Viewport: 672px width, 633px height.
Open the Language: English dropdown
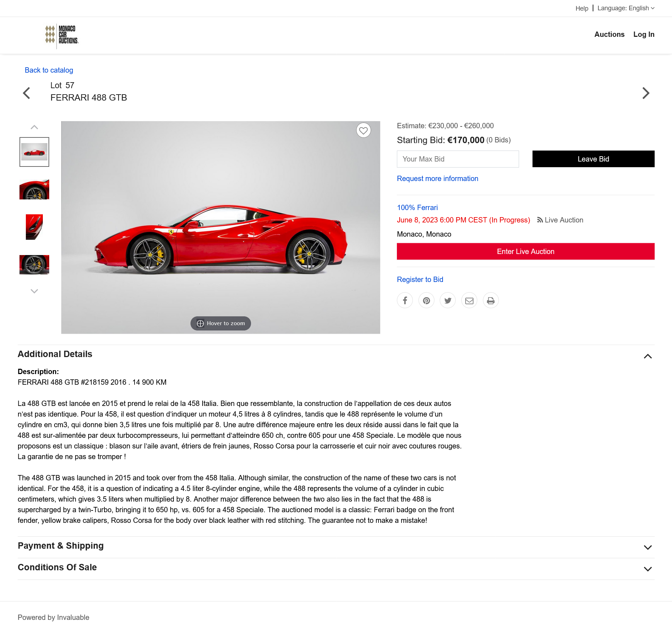click(x=626, y=8)
